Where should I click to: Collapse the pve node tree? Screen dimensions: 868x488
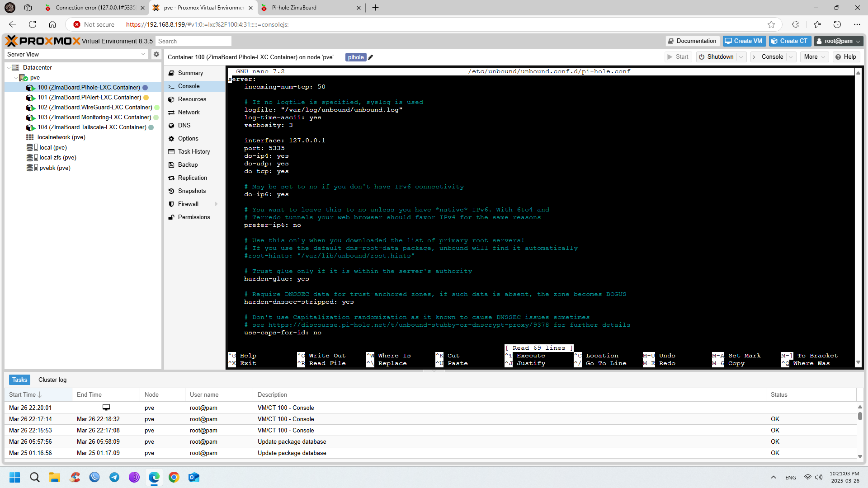(16, 78)
